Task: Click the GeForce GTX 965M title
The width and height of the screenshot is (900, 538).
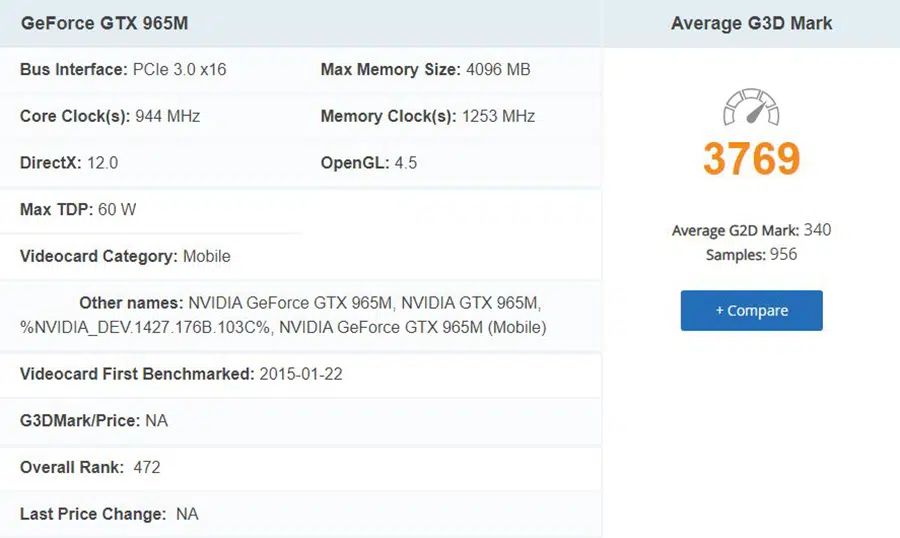Action: 104,23
